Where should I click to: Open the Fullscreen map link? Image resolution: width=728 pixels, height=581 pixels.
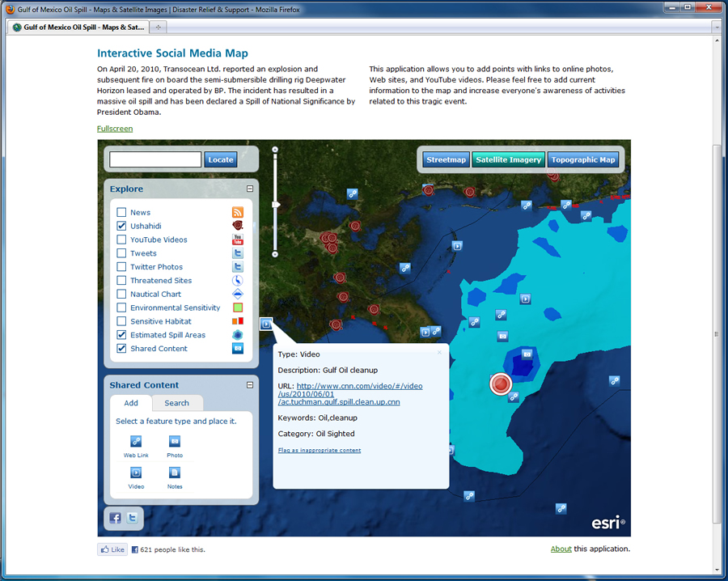click(x=115, y=129)
